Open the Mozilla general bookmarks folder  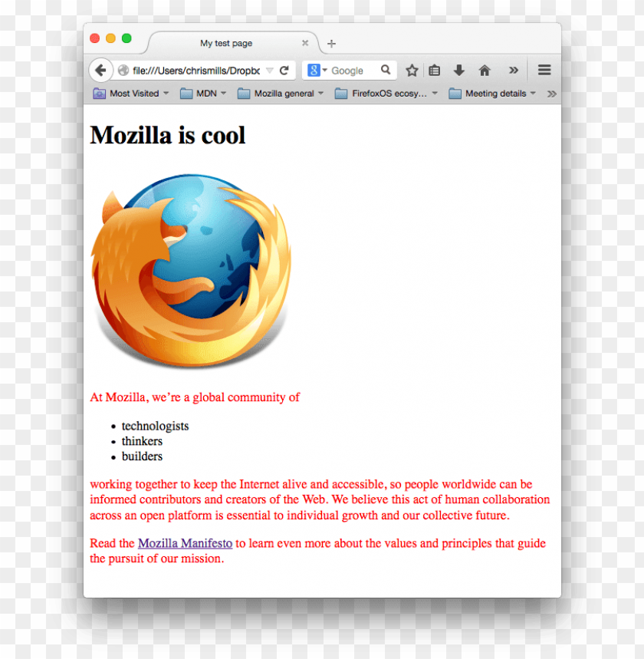[280, 94]
